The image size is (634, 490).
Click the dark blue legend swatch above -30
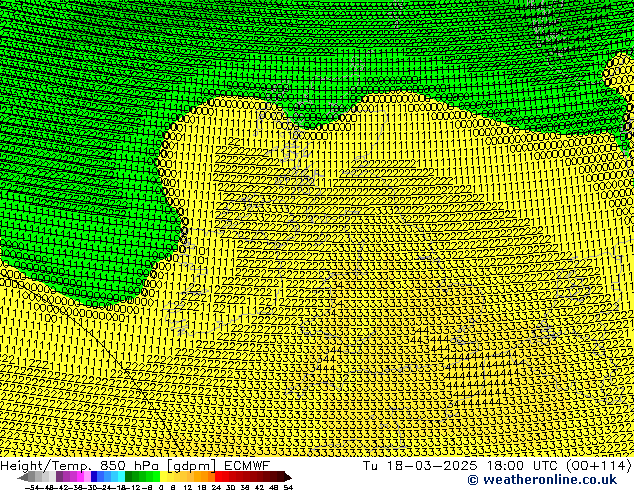pyautogui.click(x=94, y=476)
